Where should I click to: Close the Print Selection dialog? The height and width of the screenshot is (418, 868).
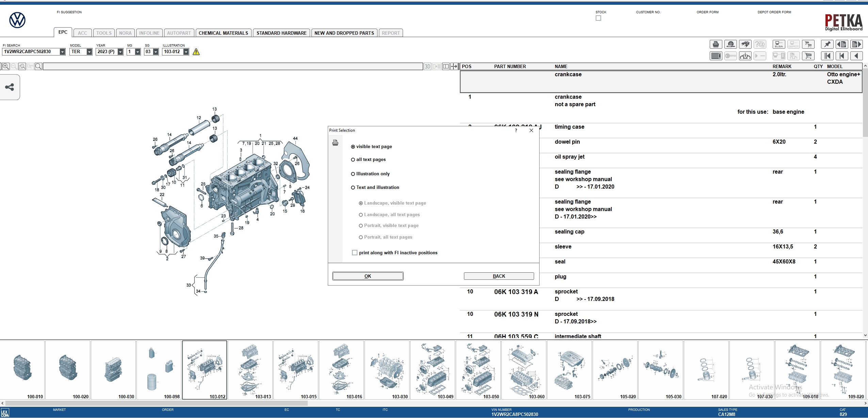pos(531,130)
